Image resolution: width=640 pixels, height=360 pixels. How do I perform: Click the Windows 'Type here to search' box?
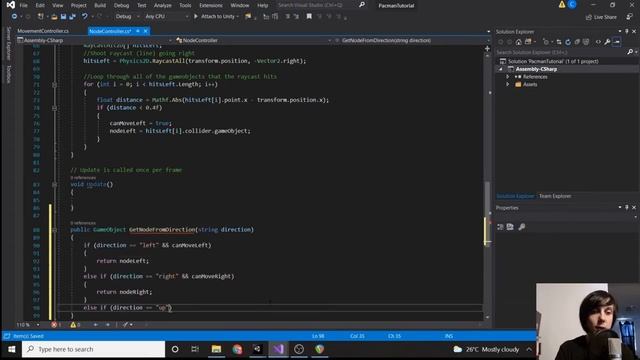pyautogui.click(x=93, y=349)
